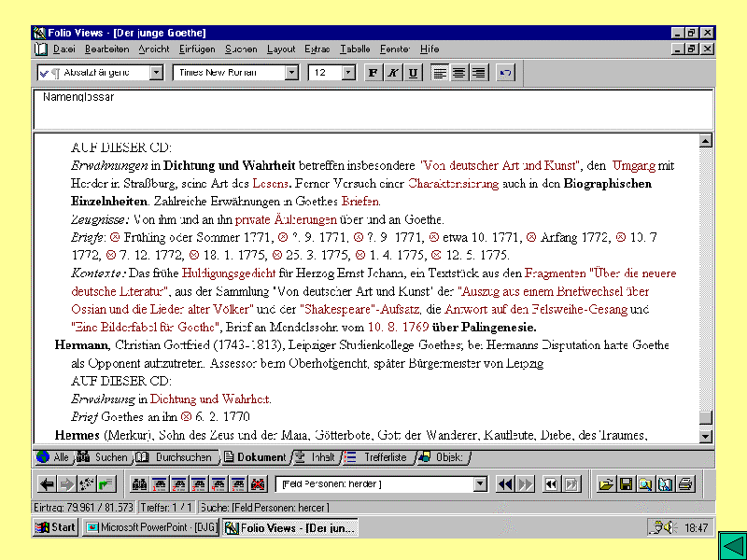Click the open folder icon
Screen dimensions: 747x560
pyautogui.click(x=606, y=484)
